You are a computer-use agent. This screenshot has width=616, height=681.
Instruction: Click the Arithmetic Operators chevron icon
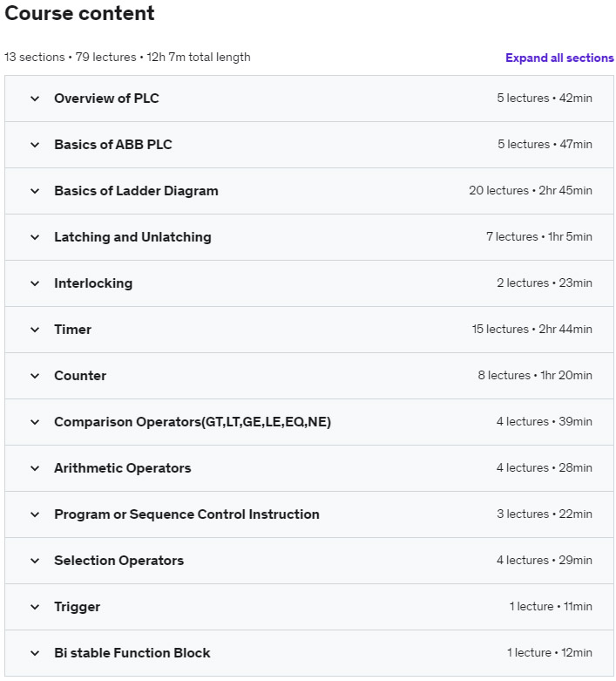[35, 468]
